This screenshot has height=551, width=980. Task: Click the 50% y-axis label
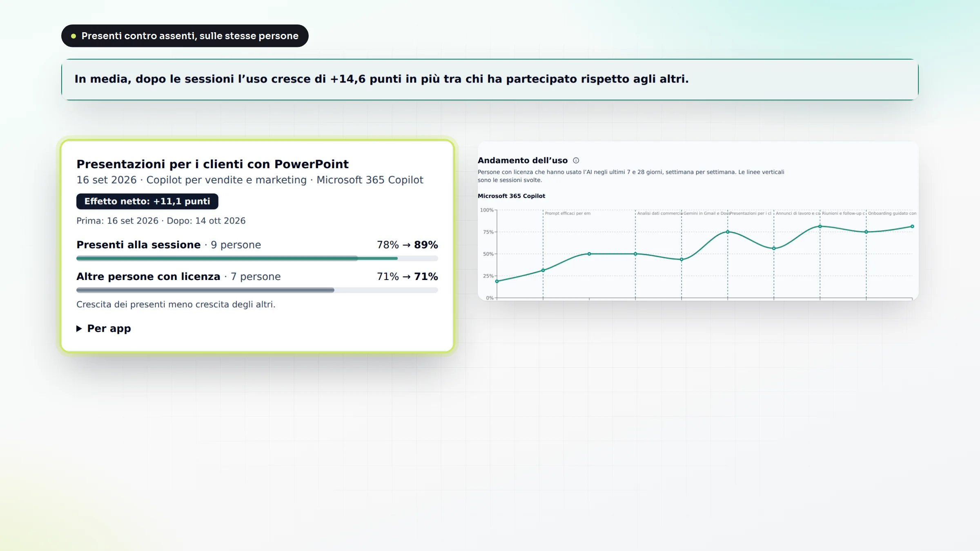pos(488,254)
